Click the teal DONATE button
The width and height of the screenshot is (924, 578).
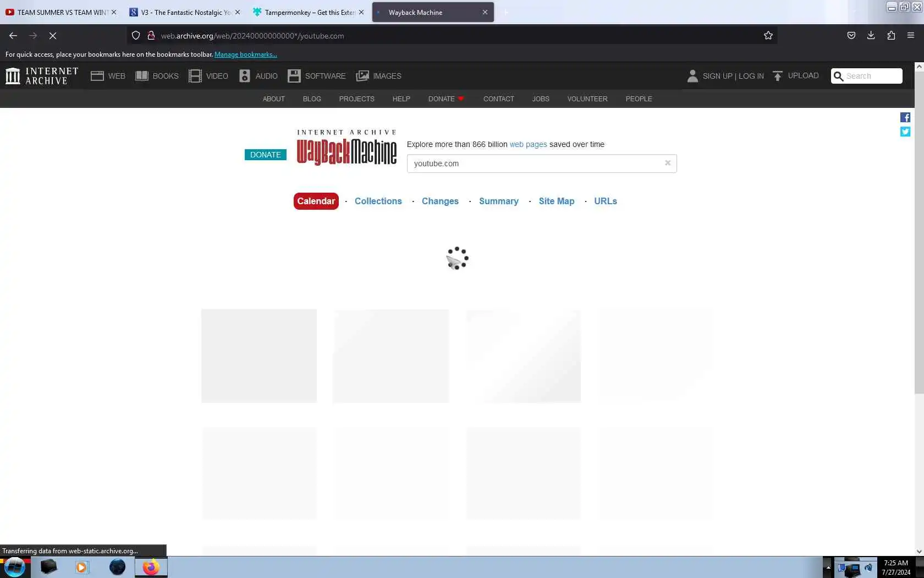tap(266, 155)
